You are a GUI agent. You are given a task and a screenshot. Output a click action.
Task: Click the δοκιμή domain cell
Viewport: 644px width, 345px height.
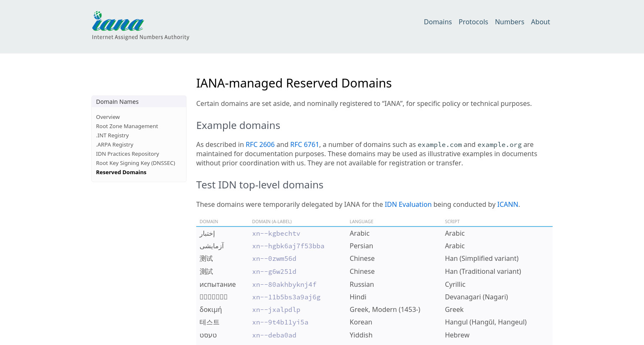(210, 309)
